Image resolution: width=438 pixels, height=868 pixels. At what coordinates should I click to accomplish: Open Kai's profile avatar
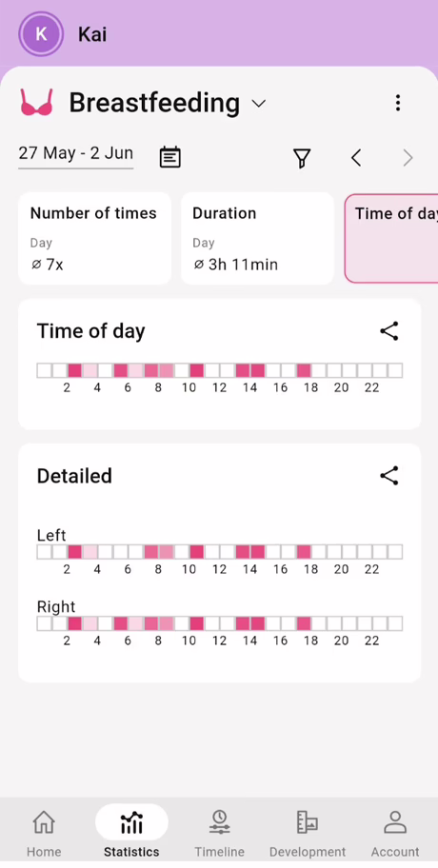click(41, 33)
